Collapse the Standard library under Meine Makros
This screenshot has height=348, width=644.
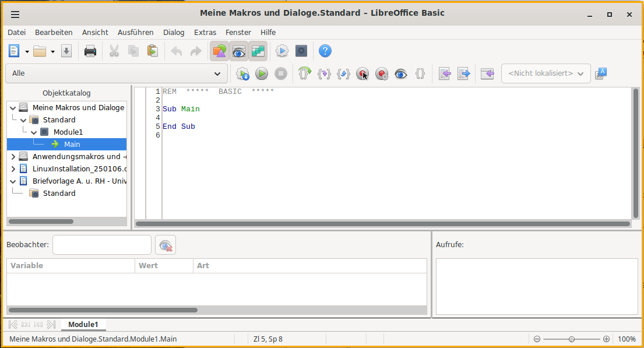click(24, 120)
